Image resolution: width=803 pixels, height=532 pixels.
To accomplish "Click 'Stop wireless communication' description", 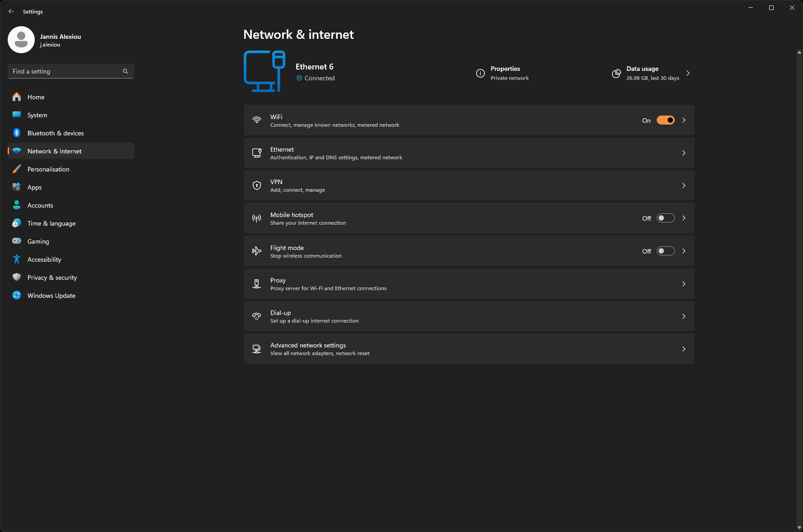I will click(306, 256).
